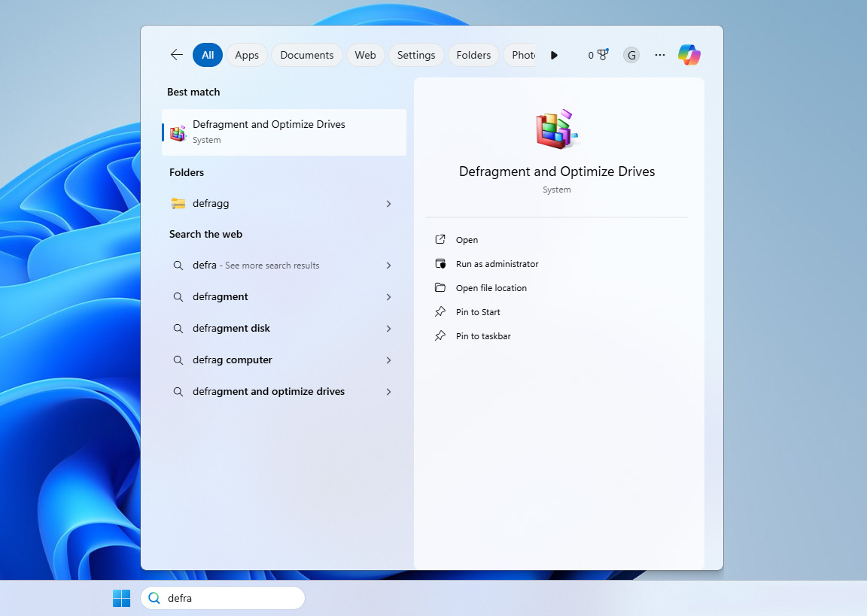Switch to the Documents filter tab
Image resolution: width=867 pixels, height=616 pixels.
(306, 54)
